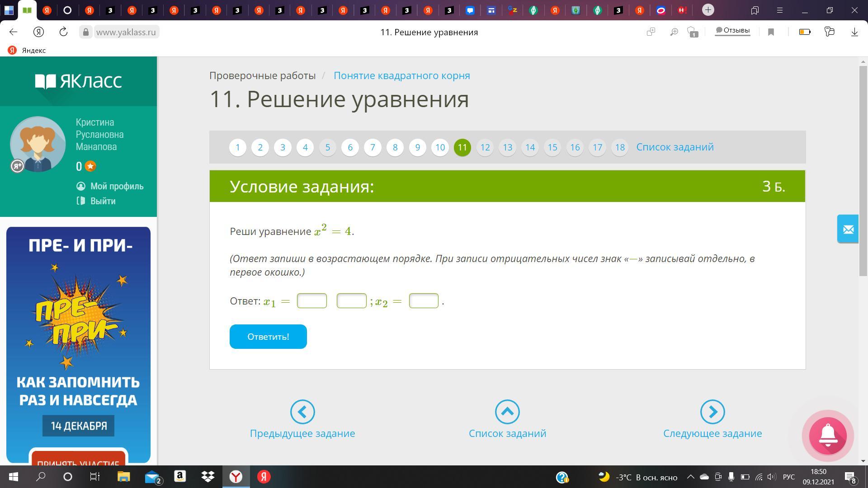Click the previous task arrow icon
868x488 pixels.
[x=302, y=412]
